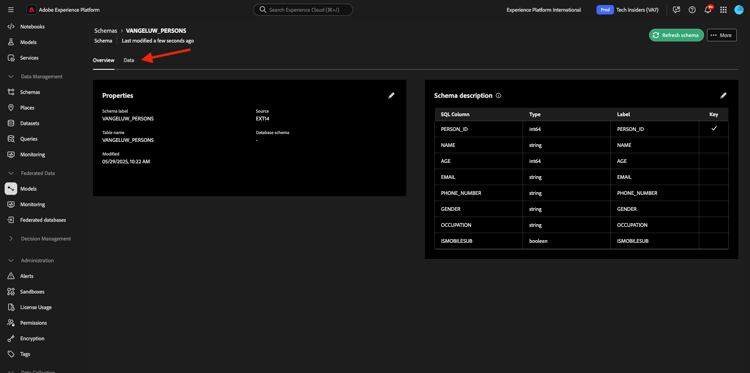
Task: Open the user profile avatar
Action: click(739, 10)
